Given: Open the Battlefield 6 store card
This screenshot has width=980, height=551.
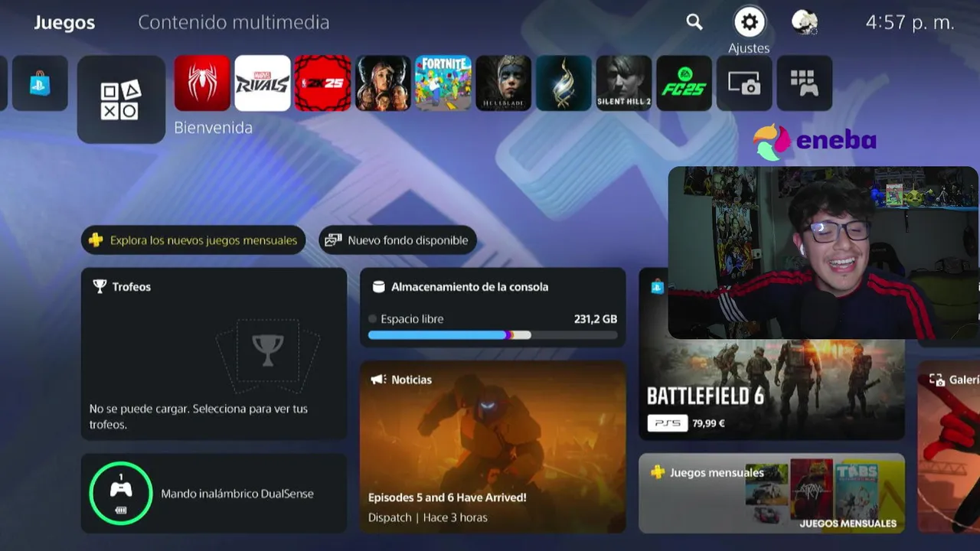Looking at the screenshot, I should (772, 390).
